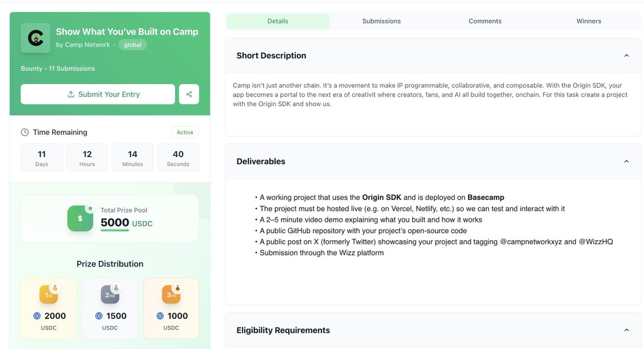Image resolution: width=644 pixels, height=349 pixels.
Task: Click the gold 1st place medal badge
Action: (49, 294)
